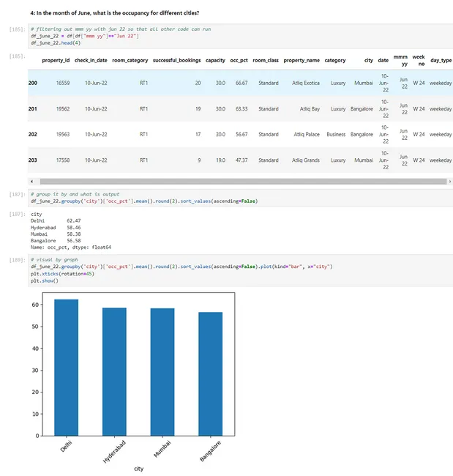The height and width of the screenshot is (476, 453).
Task: Click the city column header
Action: pos(368,60)
